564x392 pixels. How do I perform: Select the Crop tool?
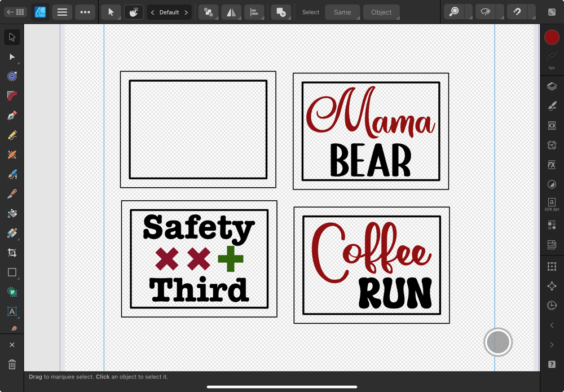coord(12,253)
